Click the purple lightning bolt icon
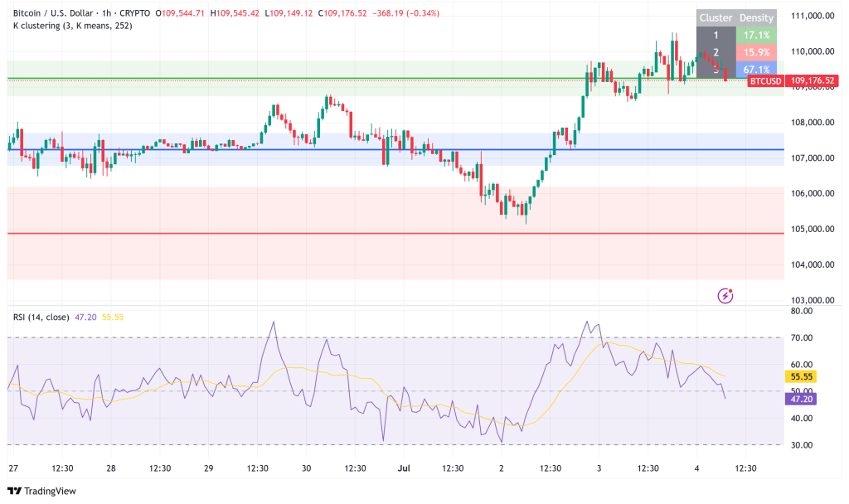 [x=725, y=296]
